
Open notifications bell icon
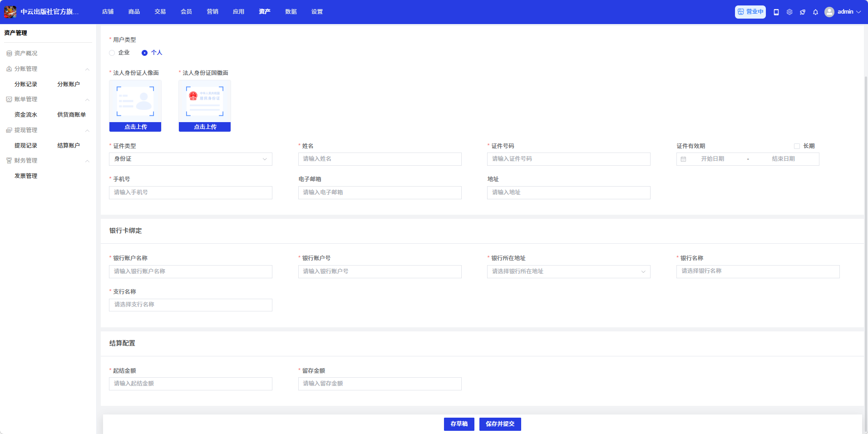click(815, 12)
